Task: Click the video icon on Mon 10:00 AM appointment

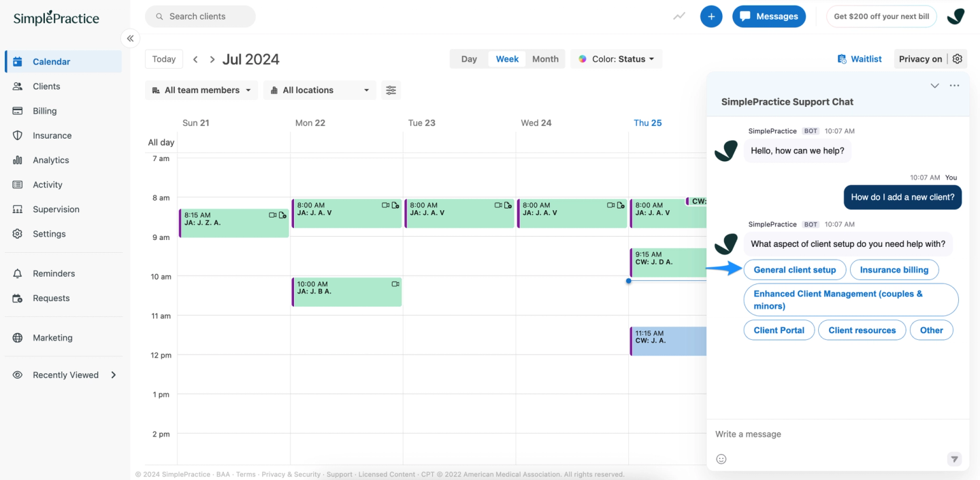Action: click(x=395, y=284)
